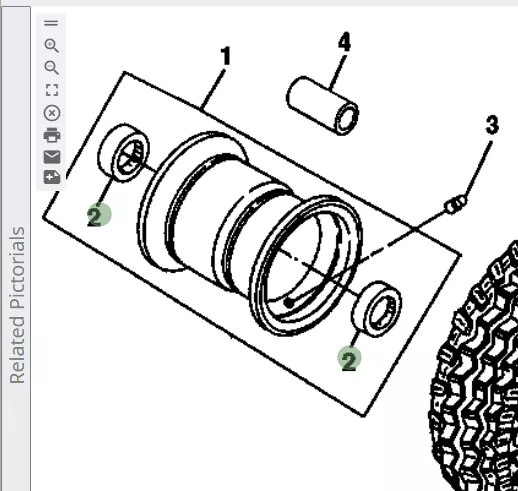518x491 pixels.
Task: Select the left highlighted callout 2
Action: click(99, 215)
